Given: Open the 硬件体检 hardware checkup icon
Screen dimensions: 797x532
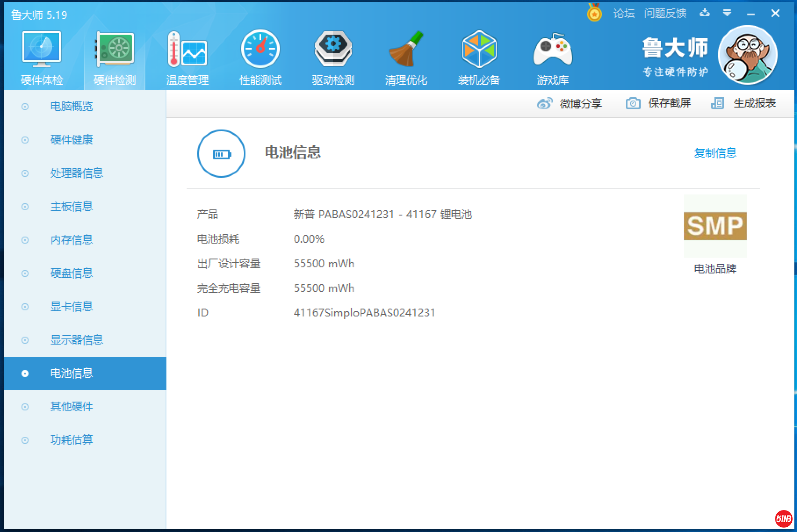Looking at the screenshot, I should click(42, 50).
